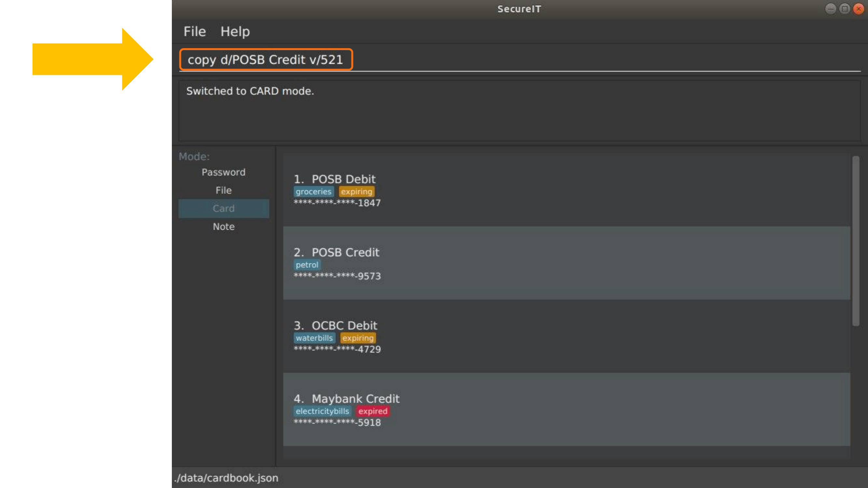Select the OCBC Debit card entry
Screen dimensions: 868x488
[x=566, y=336]
